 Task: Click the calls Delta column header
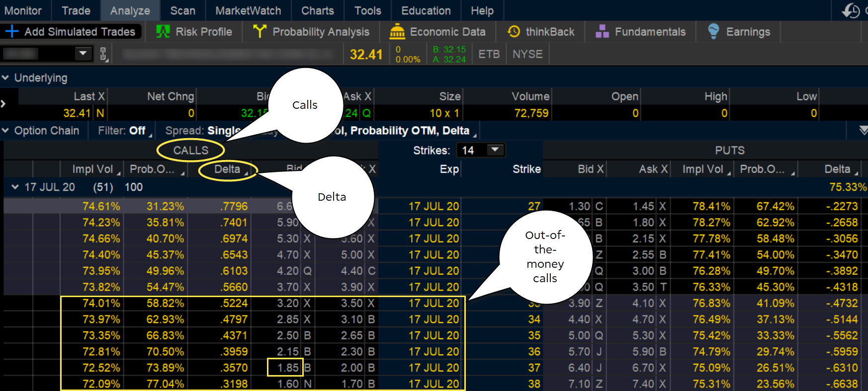point(227,169)
